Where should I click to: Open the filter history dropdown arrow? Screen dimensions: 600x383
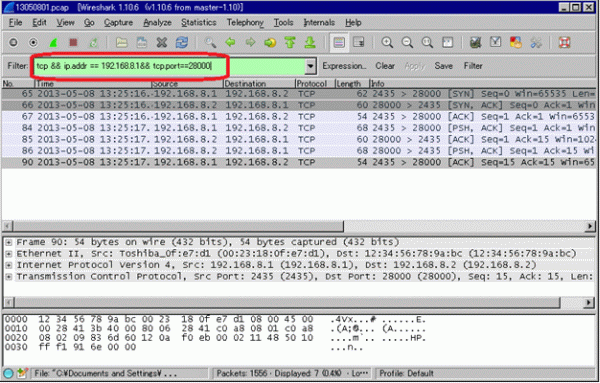coord(310,66)
